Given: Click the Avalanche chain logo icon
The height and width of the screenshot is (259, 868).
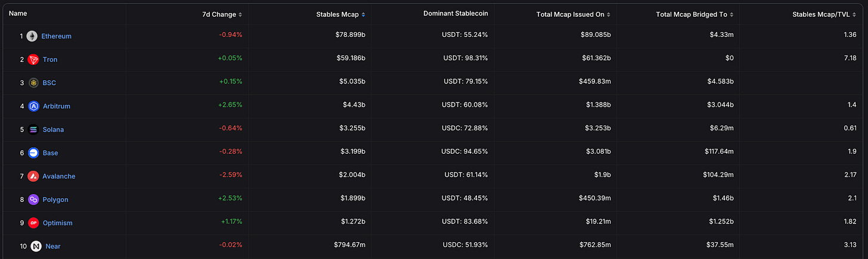Looking at the screenshot, I should (33, 176).
